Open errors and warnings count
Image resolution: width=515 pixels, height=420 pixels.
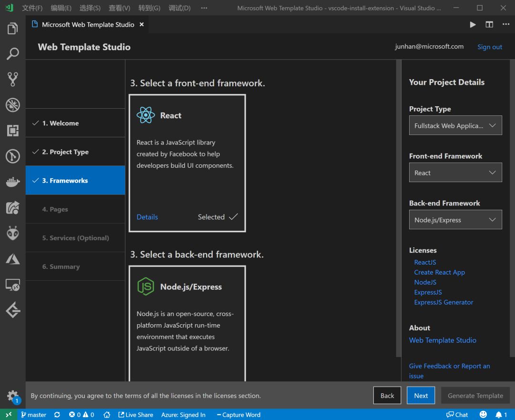coord(82,414)
